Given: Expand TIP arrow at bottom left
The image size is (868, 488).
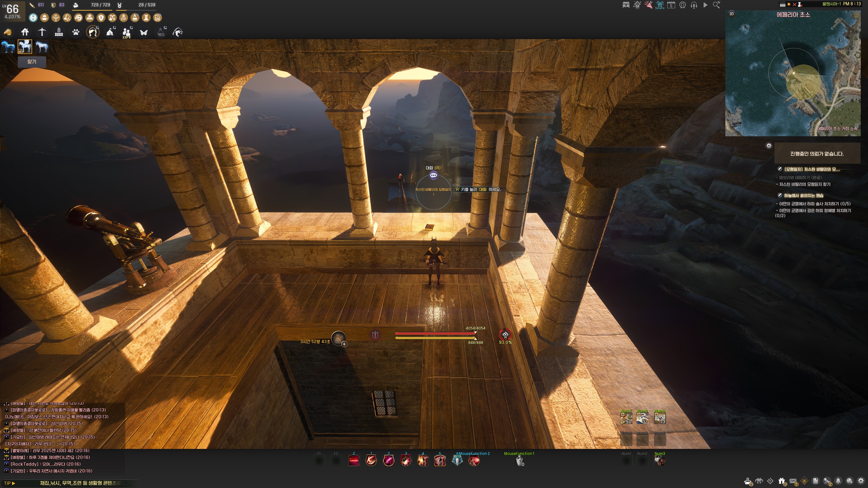Looking at the screenshot, I should click(14, 483).
